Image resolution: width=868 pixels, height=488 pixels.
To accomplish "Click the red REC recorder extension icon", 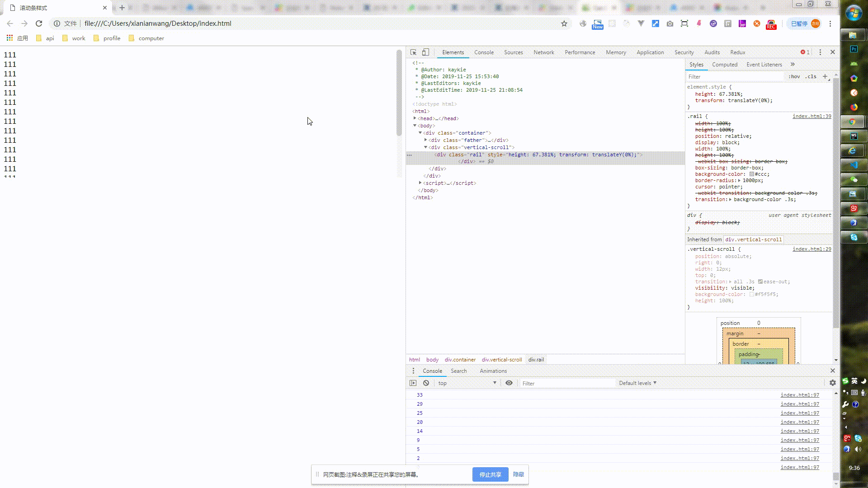I will tap(771, 24).
